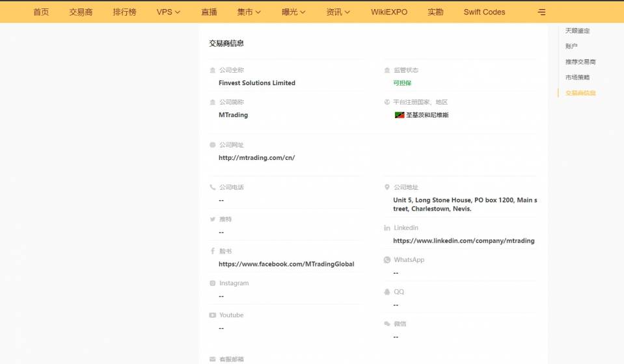Click the 监管状态 label

click(406, 70)
